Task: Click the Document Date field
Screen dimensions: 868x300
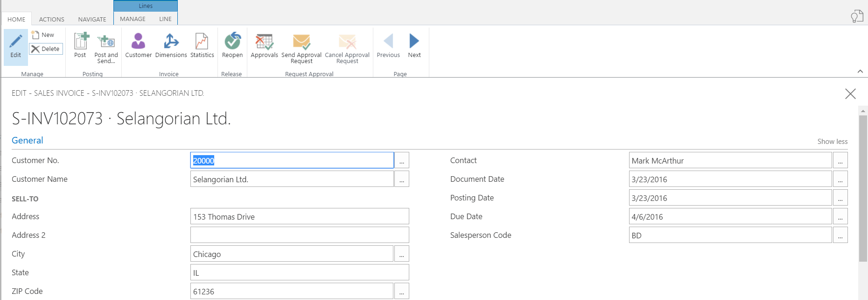Action: point(730,179)
